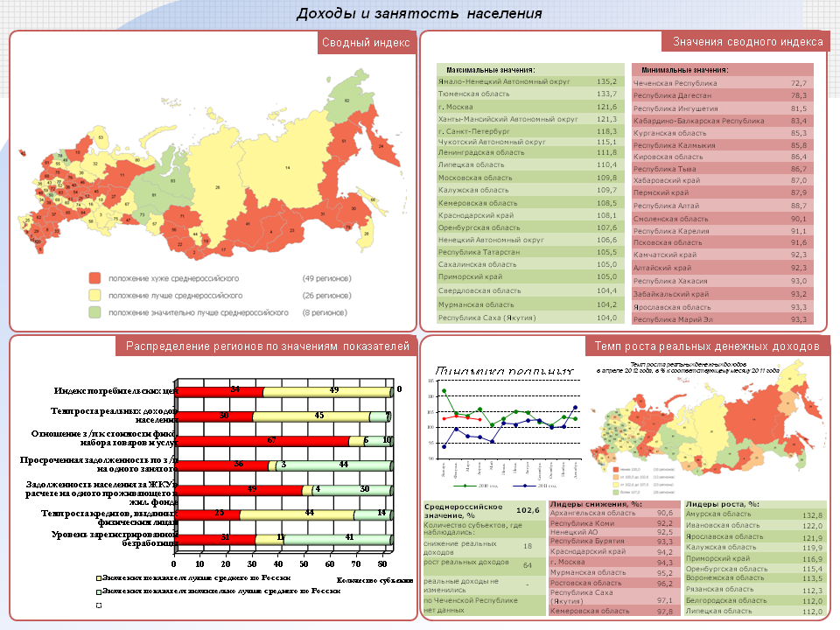
Task: Select the 'Республика Ингушетия' row
Action: click(723, 108)
